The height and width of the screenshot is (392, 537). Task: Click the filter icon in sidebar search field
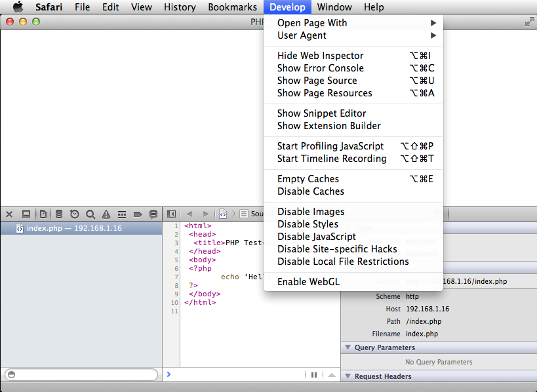[x=11, y=374]
